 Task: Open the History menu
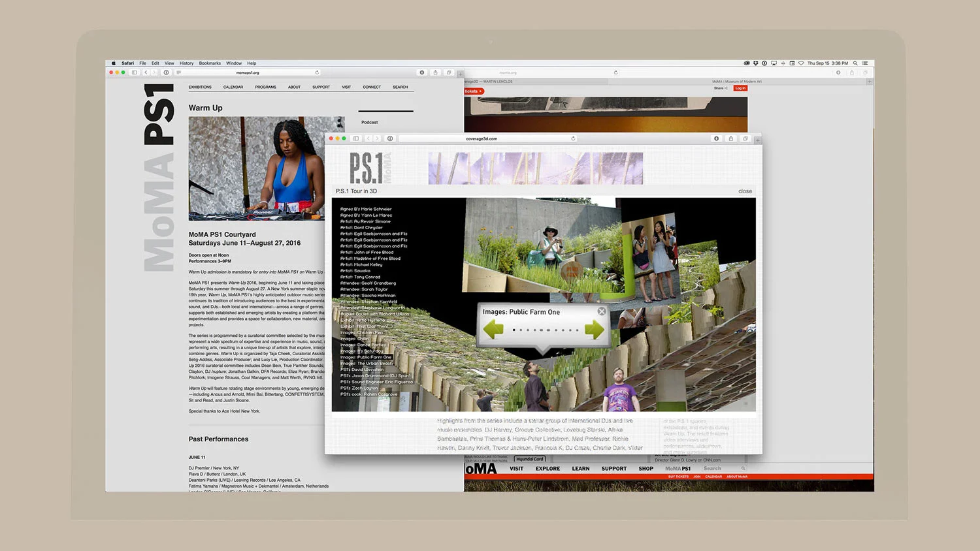[186, 63]
